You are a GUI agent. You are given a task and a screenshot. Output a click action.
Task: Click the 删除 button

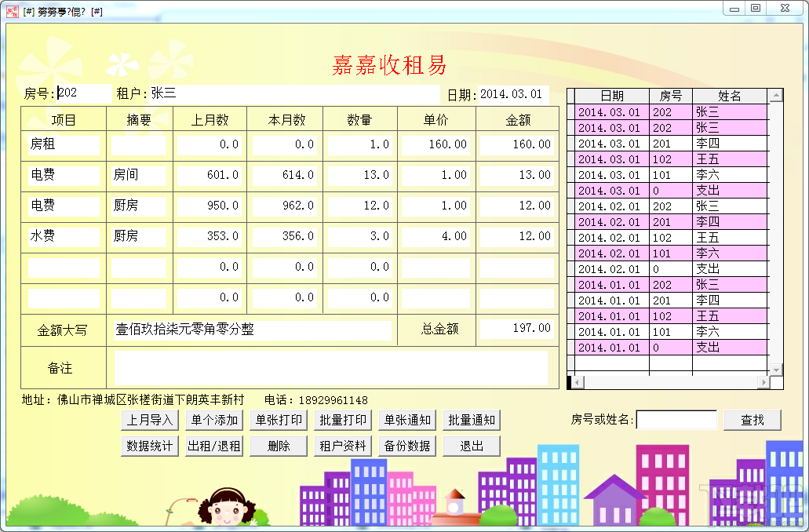pyautogui.click(x=279, y=446)
